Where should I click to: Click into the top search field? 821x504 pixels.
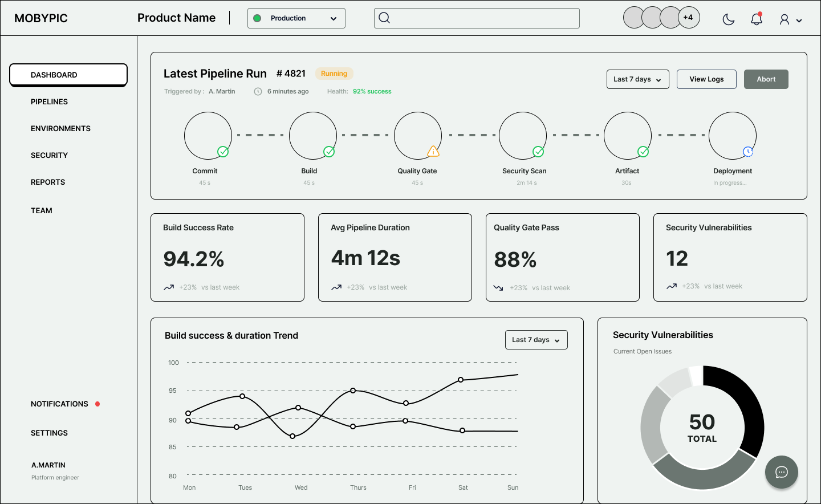click(485, 18)
